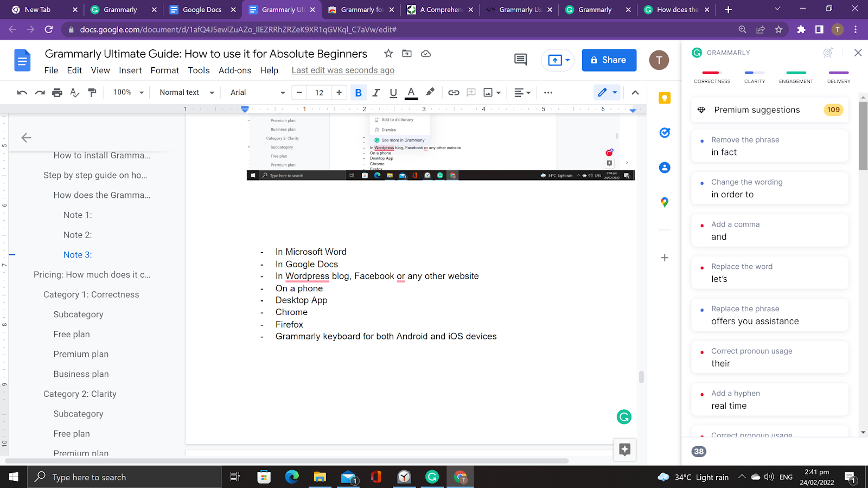868x488 pixels.
Task: Open the File menu
Action: click(51, 70)
